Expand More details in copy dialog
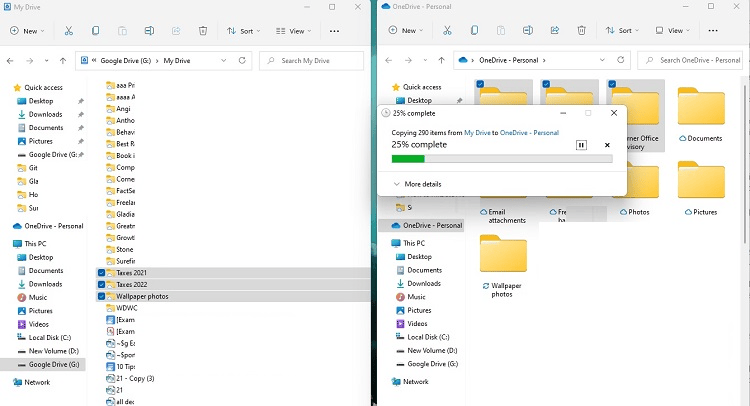The width and height of the screenshot is (750, 406). click(x=417, y=184)
